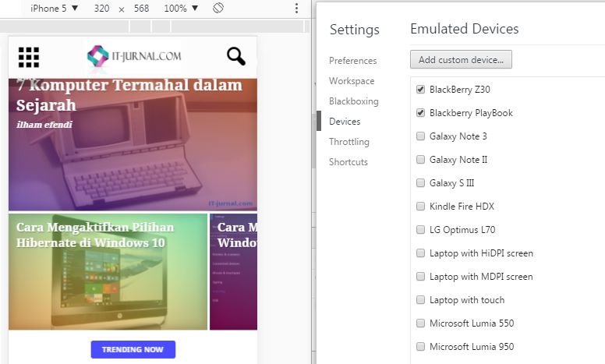Enable the Galaxy Note 3 device
The image size is (605, 364).
click(x=420, y=136)
